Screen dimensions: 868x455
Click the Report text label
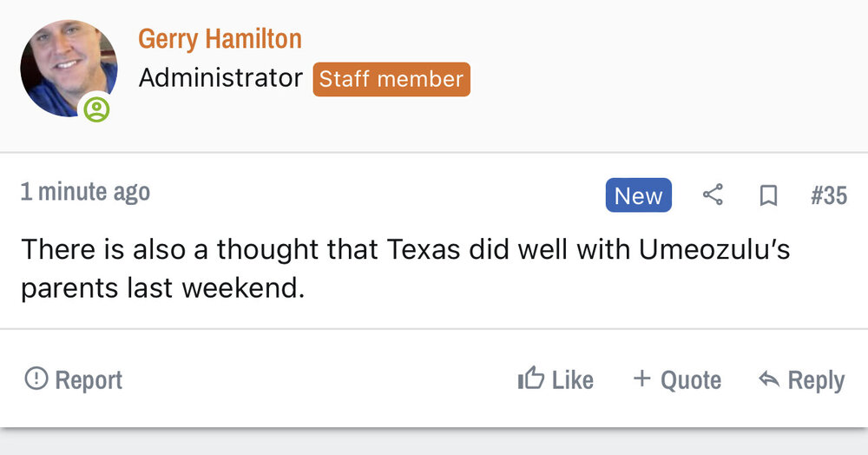coord(89,380)
